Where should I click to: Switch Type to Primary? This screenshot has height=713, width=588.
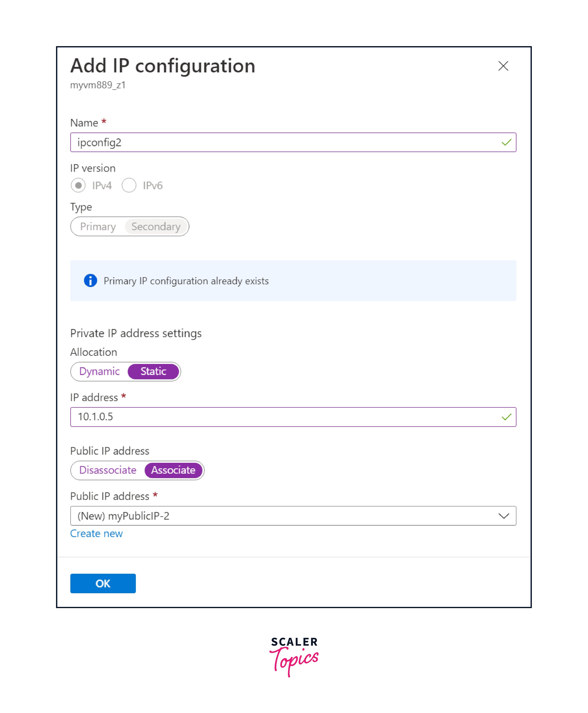(x=98, y=227)
